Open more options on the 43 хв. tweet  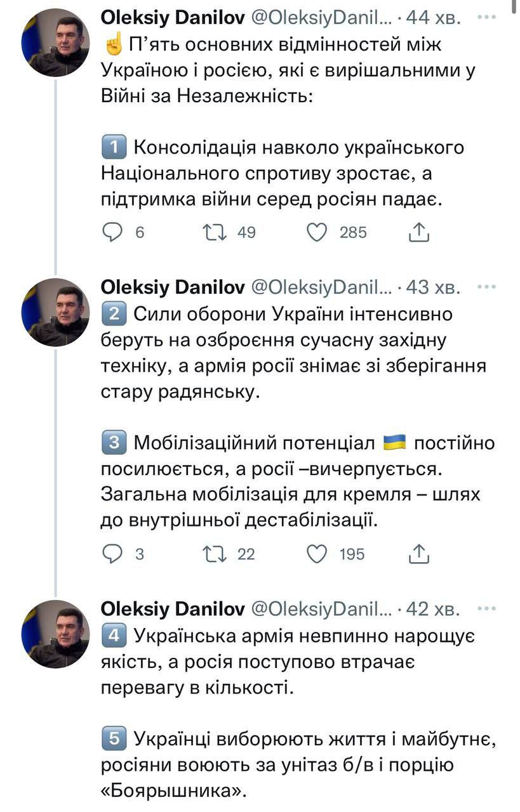(486, 287)
